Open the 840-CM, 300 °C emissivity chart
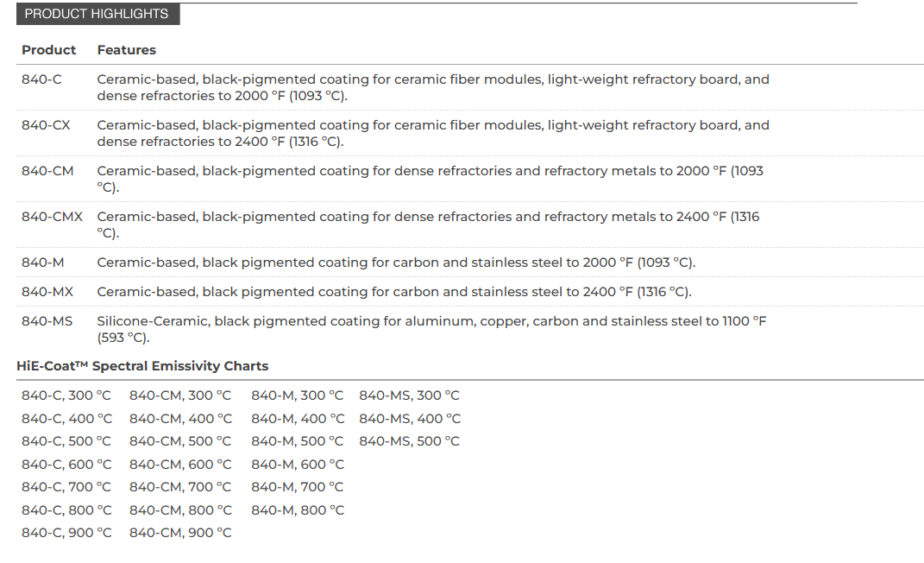The width and height of the screenshot is (924, 563). [x=180, y=395]
